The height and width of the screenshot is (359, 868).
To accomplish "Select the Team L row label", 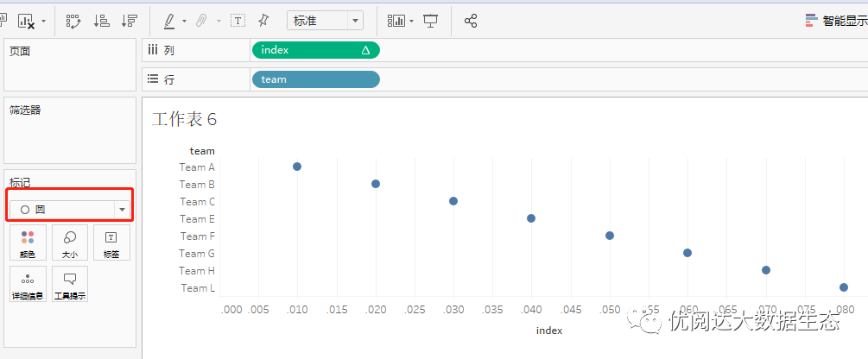I will tap(198, 287).
